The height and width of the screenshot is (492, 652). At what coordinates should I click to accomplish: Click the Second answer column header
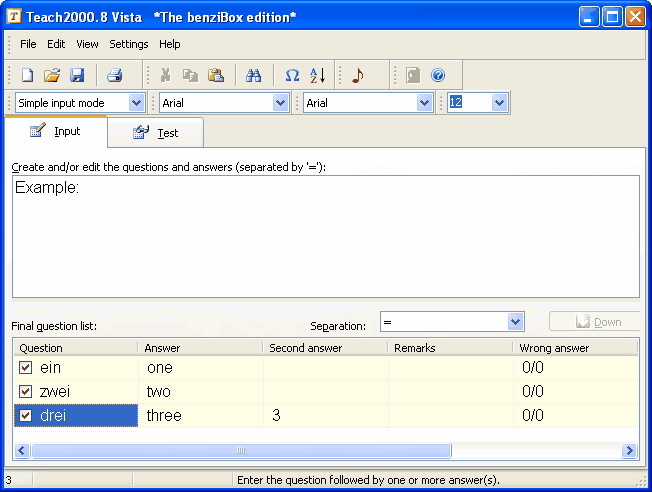tap(325, 348)
